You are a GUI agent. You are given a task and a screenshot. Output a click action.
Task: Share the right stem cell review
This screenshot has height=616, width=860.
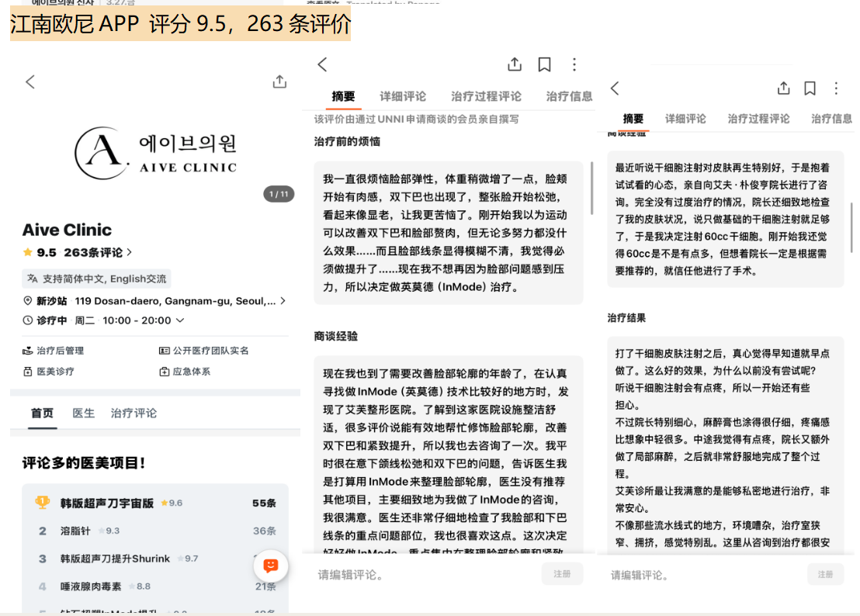[x=784, y=88]
